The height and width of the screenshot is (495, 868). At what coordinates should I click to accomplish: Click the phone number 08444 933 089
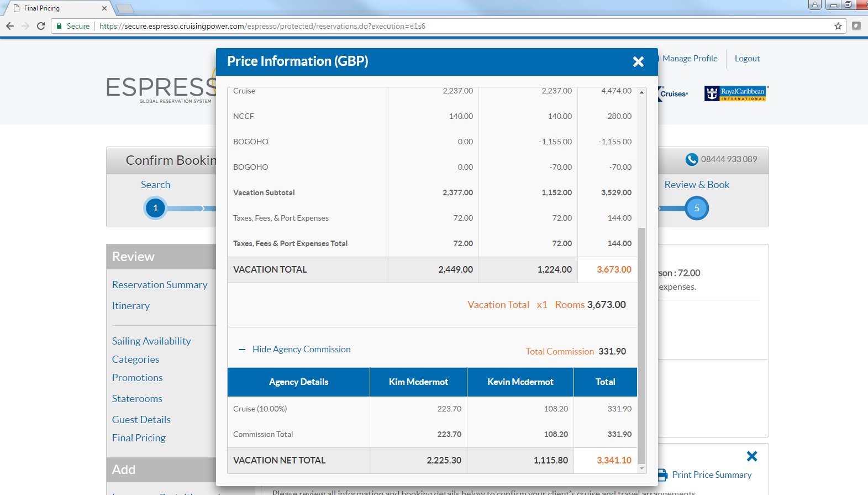click(729, 159)
